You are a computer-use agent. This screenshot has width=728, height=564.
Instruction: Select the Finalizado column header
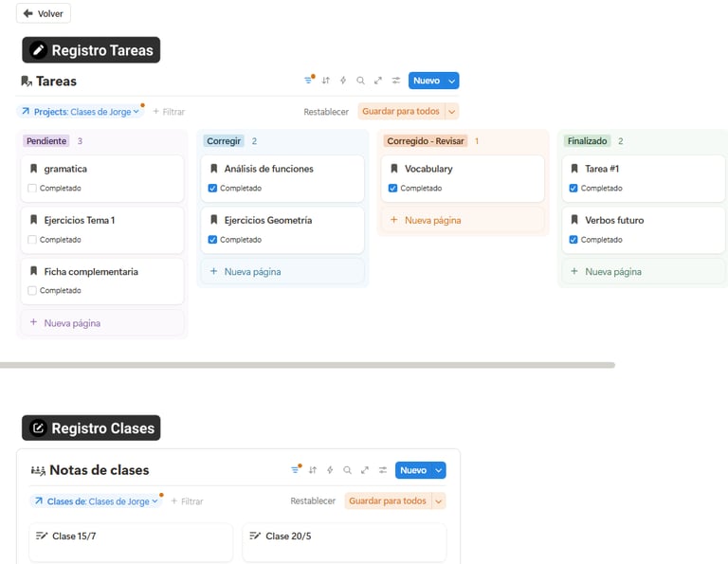(587, 141)
